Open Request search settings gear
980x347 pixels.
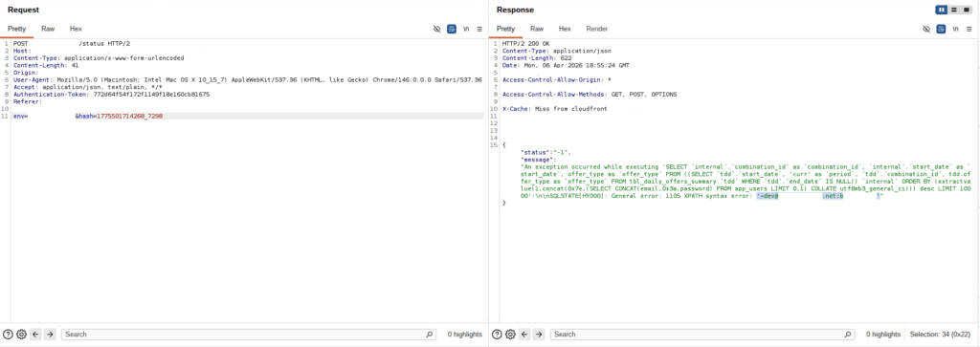[21, 335]
